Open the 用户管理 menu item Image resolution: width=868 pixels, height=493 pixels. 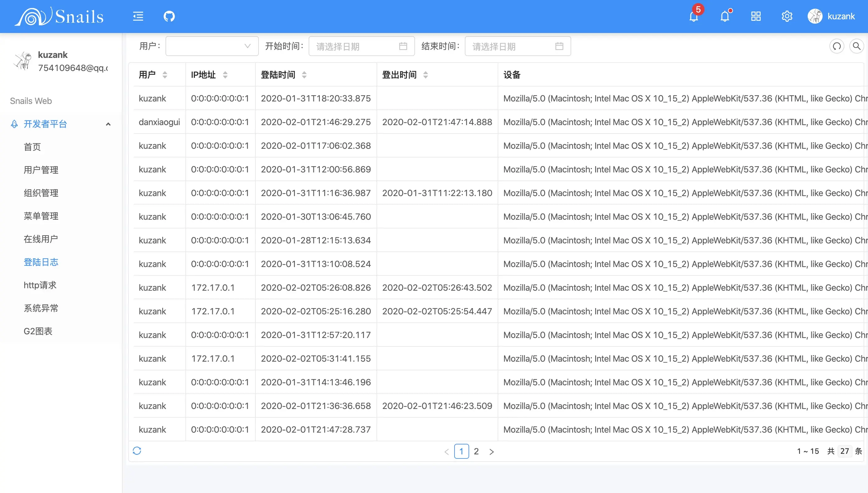point(41,170)
